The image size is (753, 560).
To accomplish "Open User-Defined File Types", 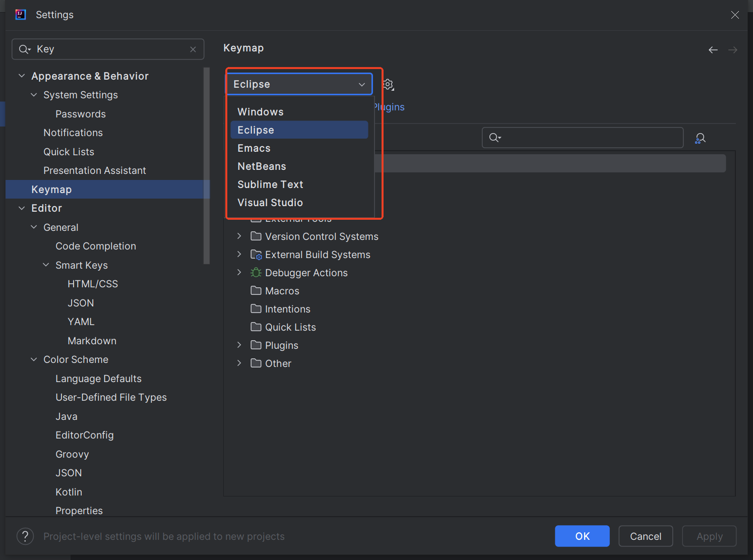I will click(111, 397).
